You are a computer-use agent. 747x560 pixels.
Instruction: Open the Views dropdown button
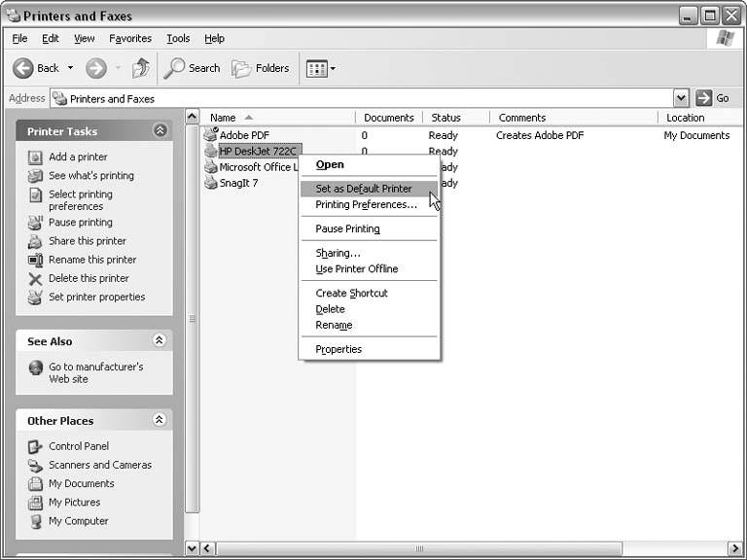(x=321, y=68)
